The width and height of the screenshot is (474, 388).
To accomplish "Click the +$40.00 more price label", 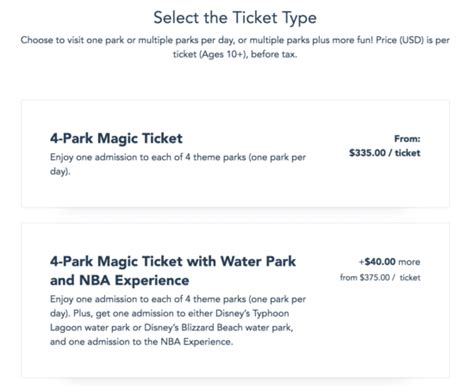I will (x=389, y=262).
